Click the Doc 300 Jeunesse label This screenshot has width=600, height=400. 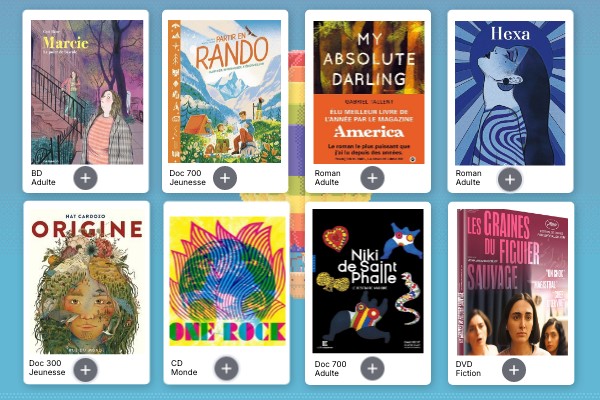[x=47, y=367]
